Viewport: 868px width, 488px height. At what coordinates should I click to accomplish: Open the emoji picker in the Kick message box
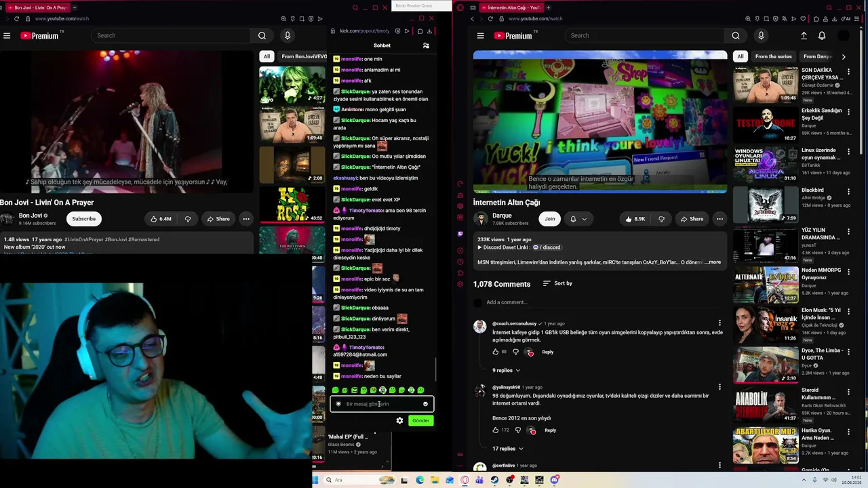(x=425, y=404)
